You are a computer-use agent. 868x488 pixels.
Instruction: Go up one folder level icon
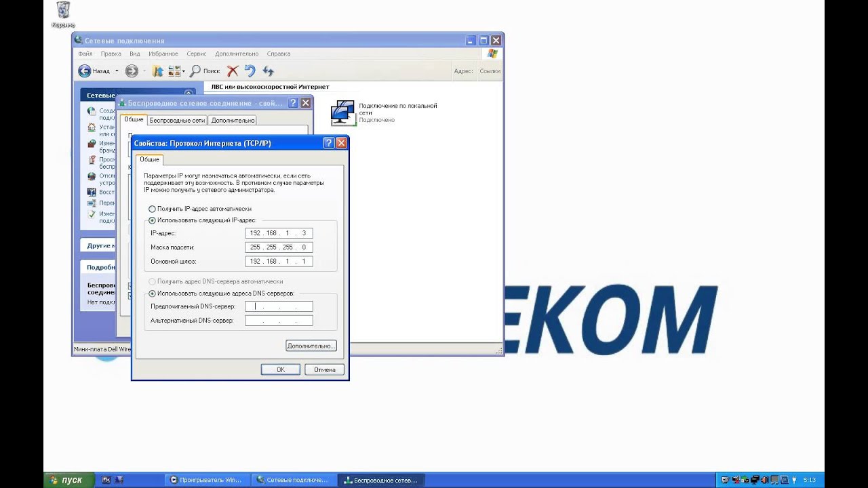pos(157,70)
